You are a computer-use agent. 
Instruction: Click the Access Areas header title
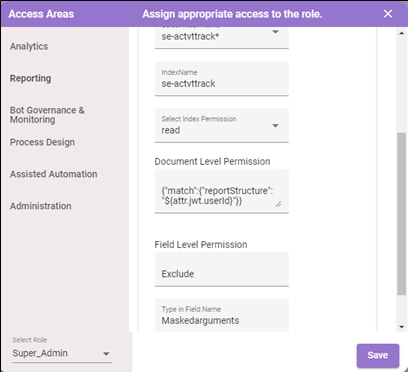pos(41,14)
